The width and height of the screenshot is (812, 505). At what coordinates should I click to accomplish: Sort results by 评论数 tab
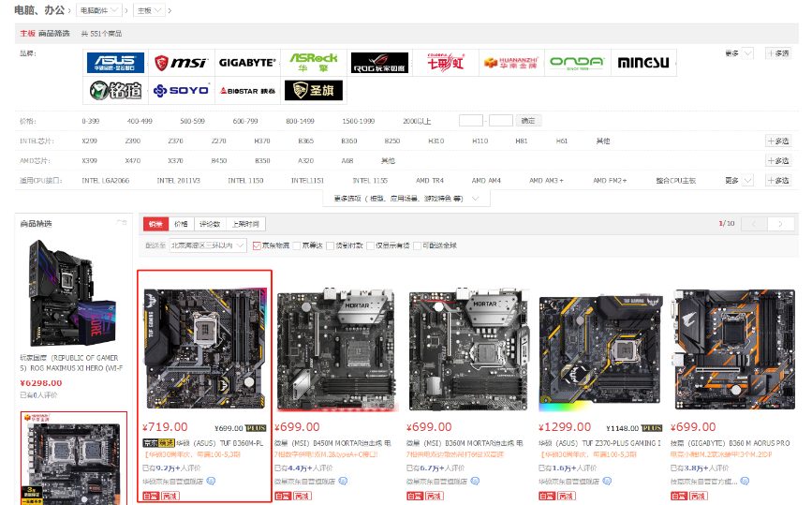(210, 224)
